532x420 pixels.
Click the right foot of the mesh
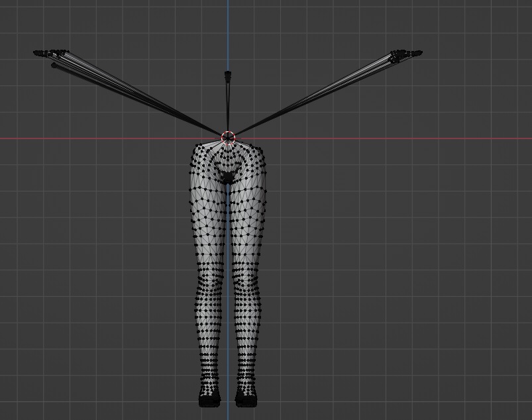246,399
